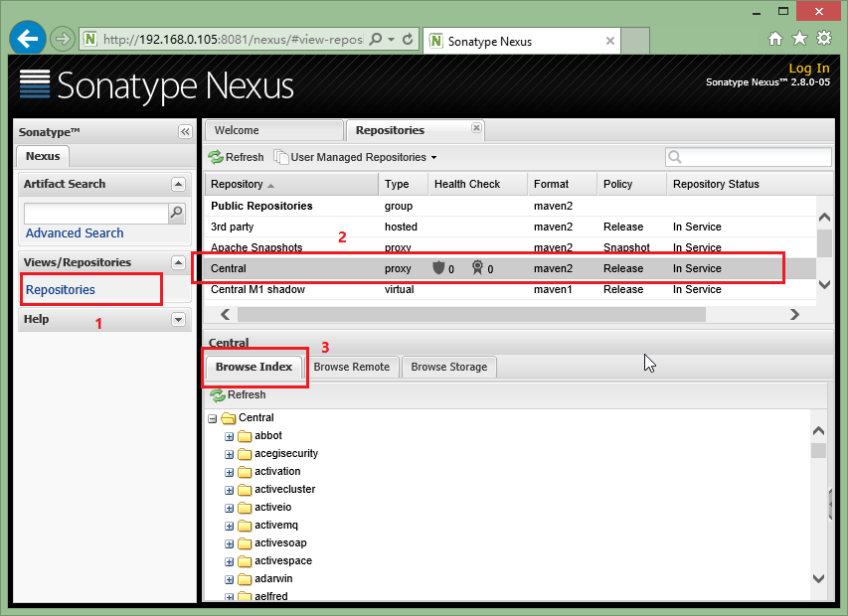This screenshot has height=616, width=848.
Task: Expand the acegisecurity tree node
Action: point(230,454)
